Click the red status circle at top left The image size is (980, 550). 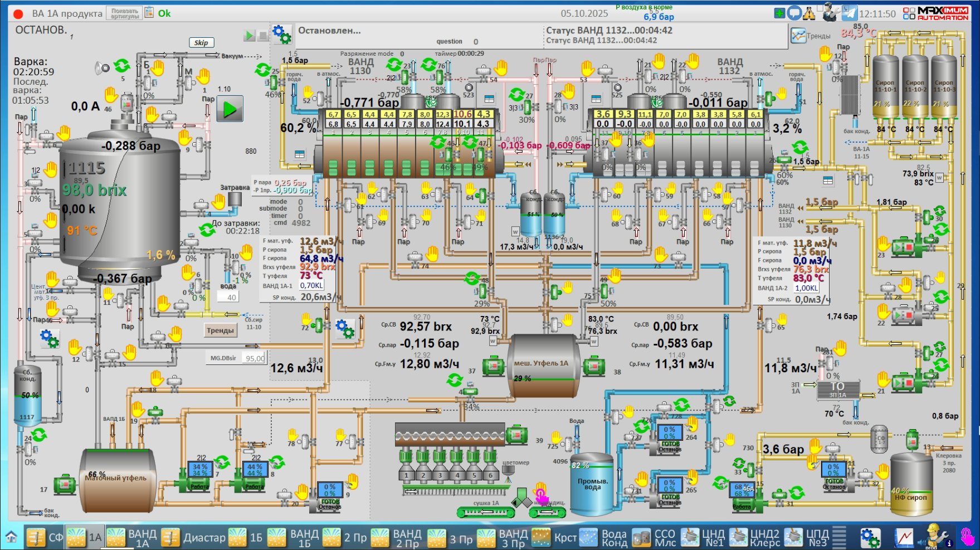(18, 14)
